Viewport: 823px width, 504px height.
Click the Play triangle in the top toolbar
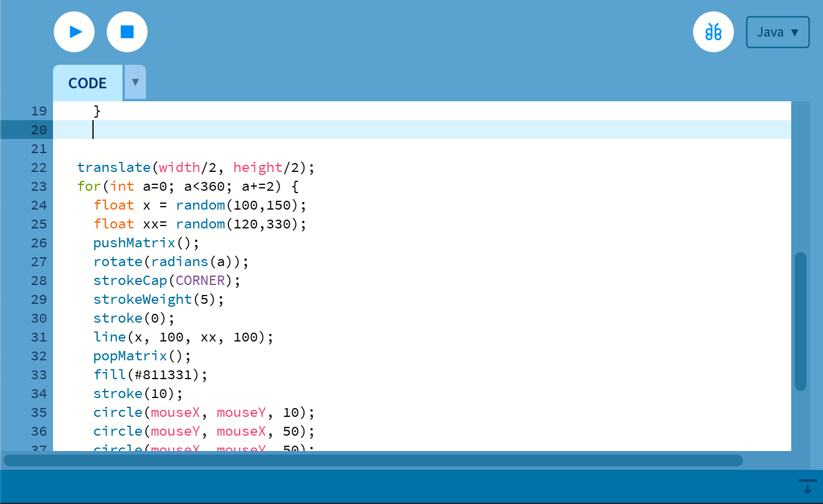(74, 32)
